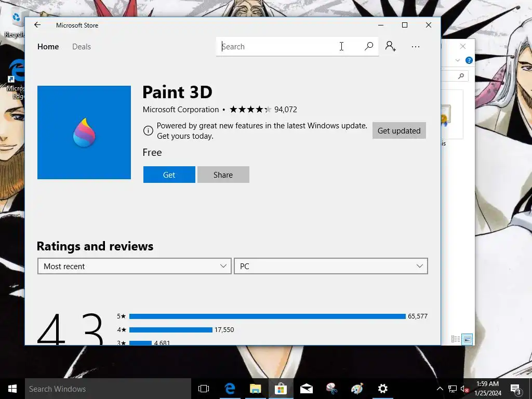This screenshot has height=399, width=532.
Task: Click the blue Get button
Action: click(x=169, y=175)
